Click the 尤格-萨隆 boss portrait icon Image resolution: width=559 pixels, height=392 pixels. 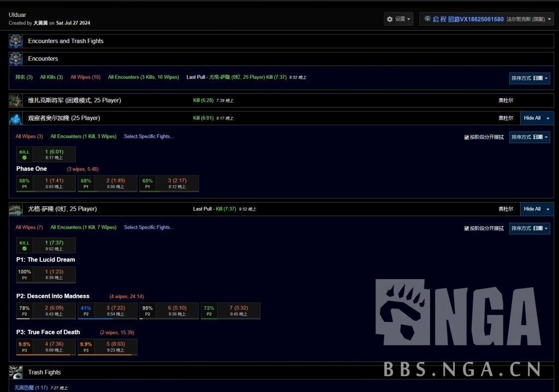16,209
